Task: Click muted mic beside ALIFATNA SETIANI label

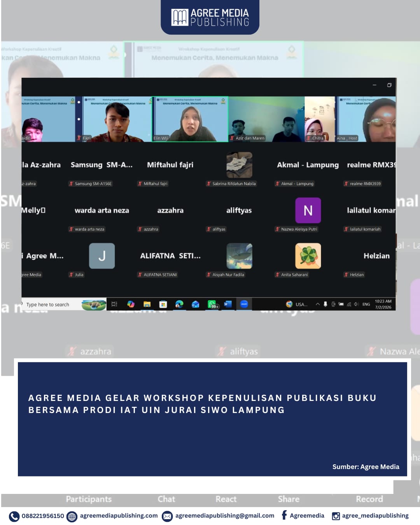Action: 140,275
